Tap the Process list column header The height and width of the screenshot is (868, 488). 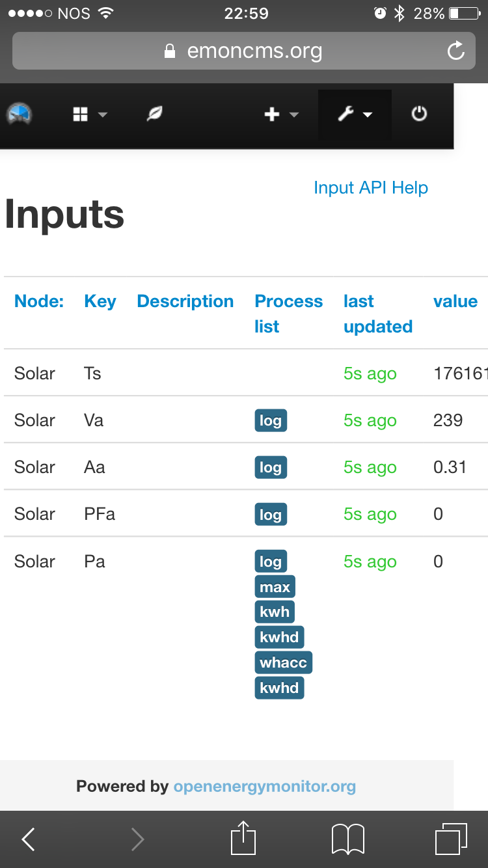(288, 314)
